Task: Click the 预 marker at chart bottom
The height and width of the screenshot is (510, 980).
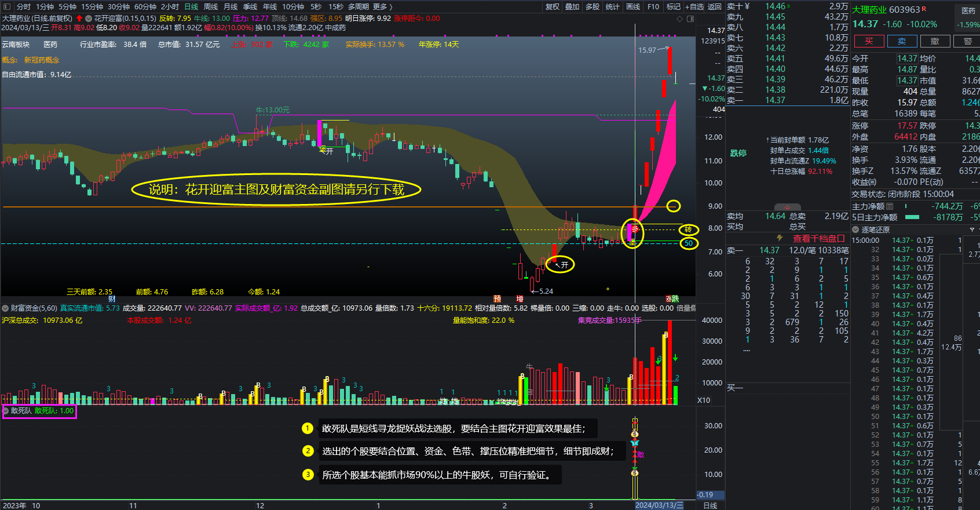Action: (x=497, y=299)
